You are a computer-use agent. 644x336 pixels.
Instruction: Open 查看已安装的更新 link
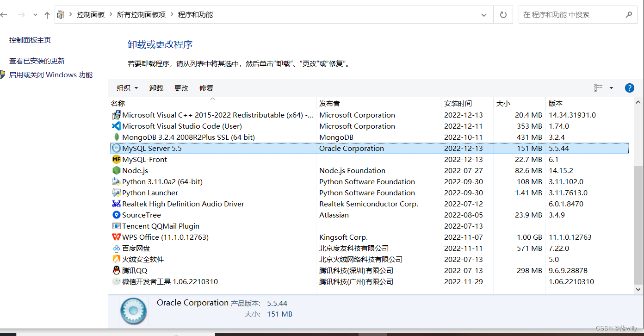tap(37, 61)
